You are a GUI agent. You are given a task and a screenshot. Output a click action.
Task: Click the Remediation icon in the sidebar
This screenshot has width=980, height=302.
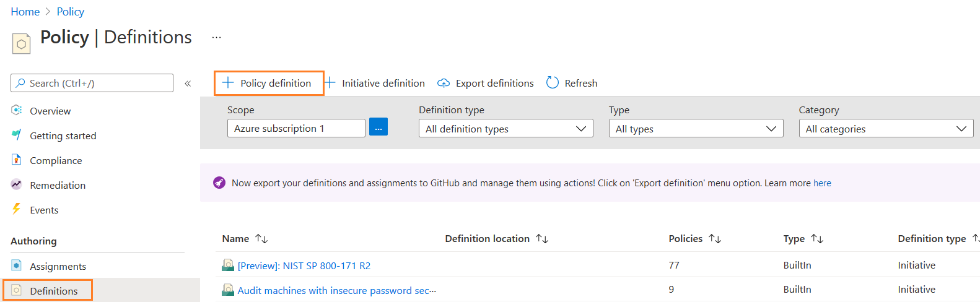tap(17, 184)
